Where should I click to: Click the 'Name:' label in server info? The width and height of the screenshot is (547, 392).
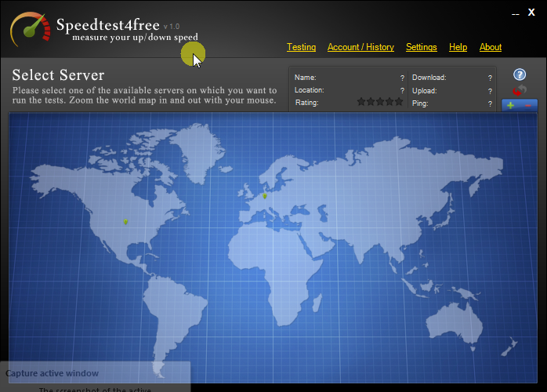[306, 78]
